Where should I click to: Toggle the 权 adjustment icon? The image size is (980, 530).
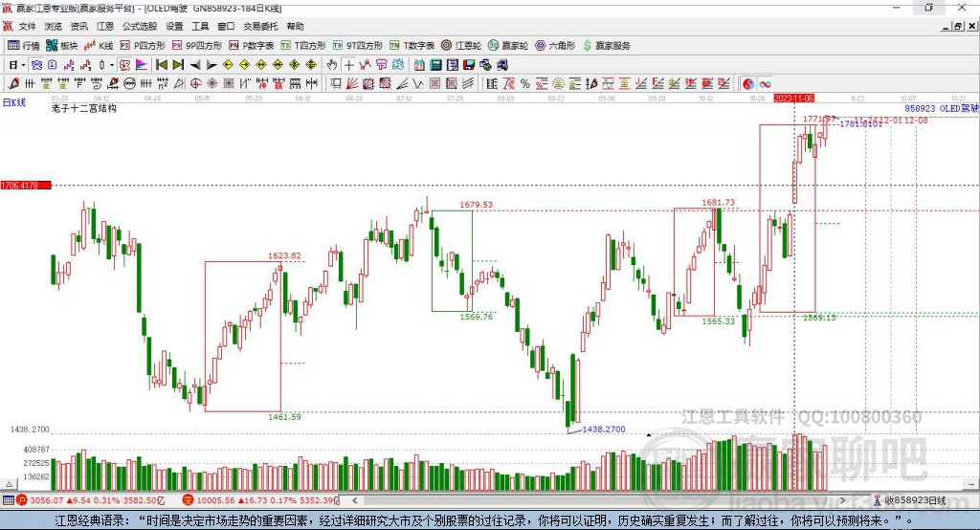coord(125,65)
